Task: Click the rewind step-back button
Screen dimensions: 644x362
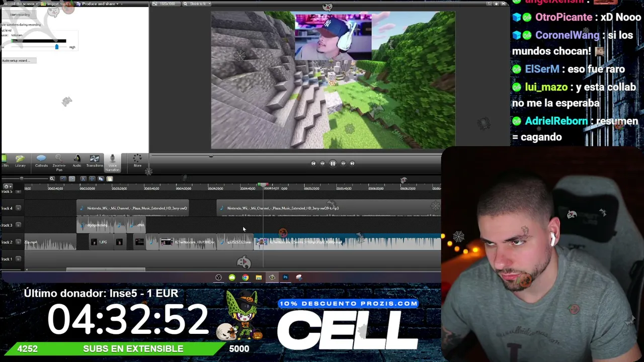Action: click(323, 163)
